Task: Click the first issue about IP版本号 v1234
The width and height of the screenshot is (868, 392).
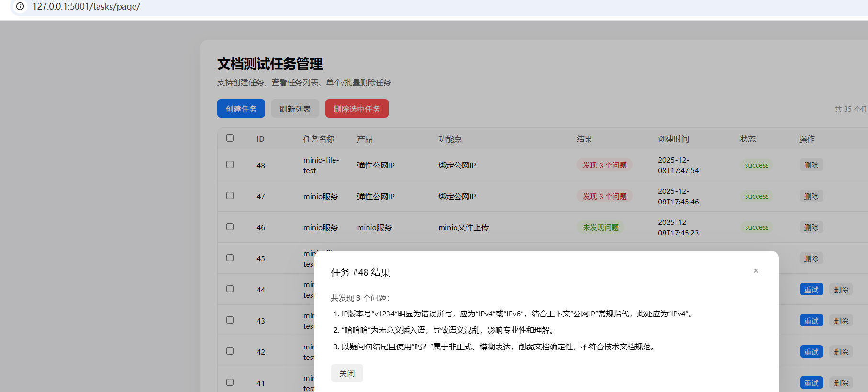Action: (517, 314)
